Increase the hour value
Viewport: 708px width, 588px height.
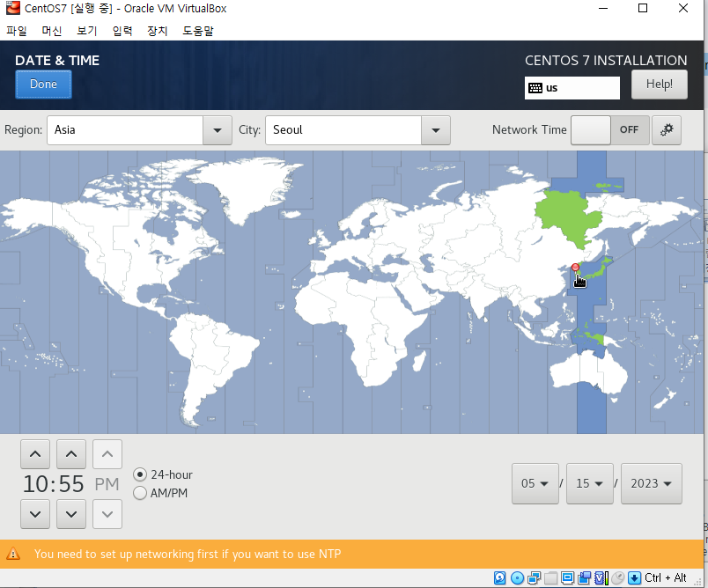(x=35, y=454)
